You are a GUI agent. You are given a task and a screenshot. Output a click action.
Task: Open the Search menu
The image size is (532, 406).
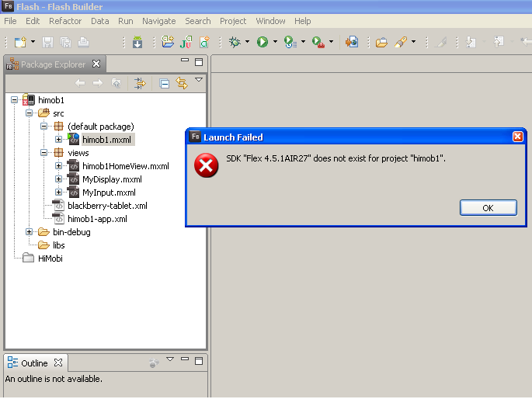[x=198, y=21]
